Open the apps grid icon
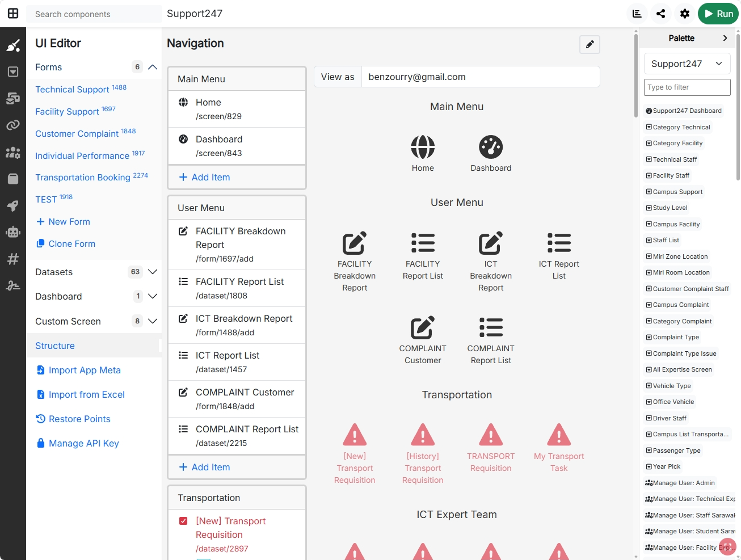Image resolution: width=741 pixels, height=560 pixels. click(x=13, y=14)
